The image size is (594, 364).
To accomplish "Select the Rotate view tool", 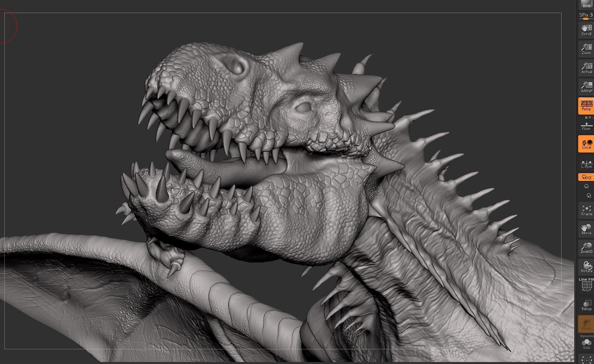I will (586, 267).
